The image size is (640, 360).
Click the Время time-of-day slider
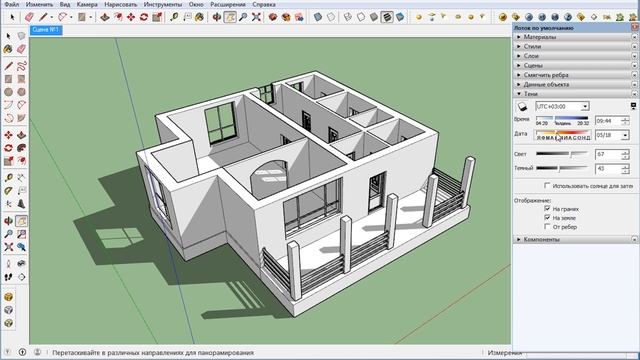562,118
